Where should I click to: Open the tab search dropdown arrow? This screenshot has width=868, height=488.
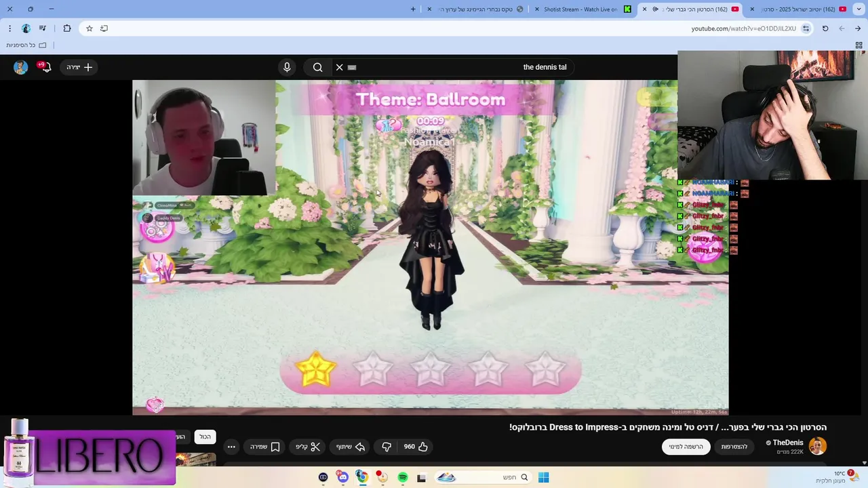(x=859, y=9)
